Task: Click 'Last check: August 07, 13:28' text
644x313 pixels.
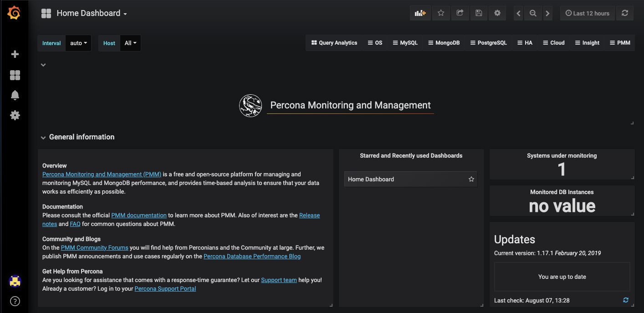Action: [532, 300]
